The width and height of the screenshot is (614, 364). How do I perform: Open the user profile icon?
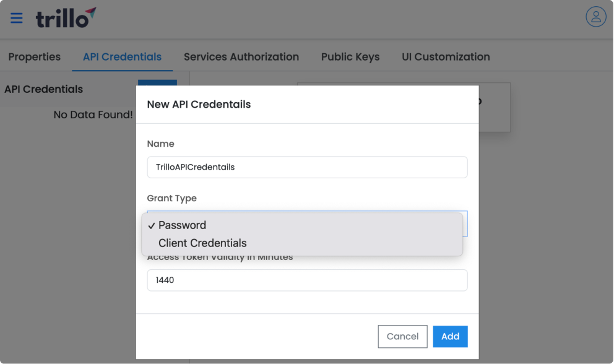point(595,17)
